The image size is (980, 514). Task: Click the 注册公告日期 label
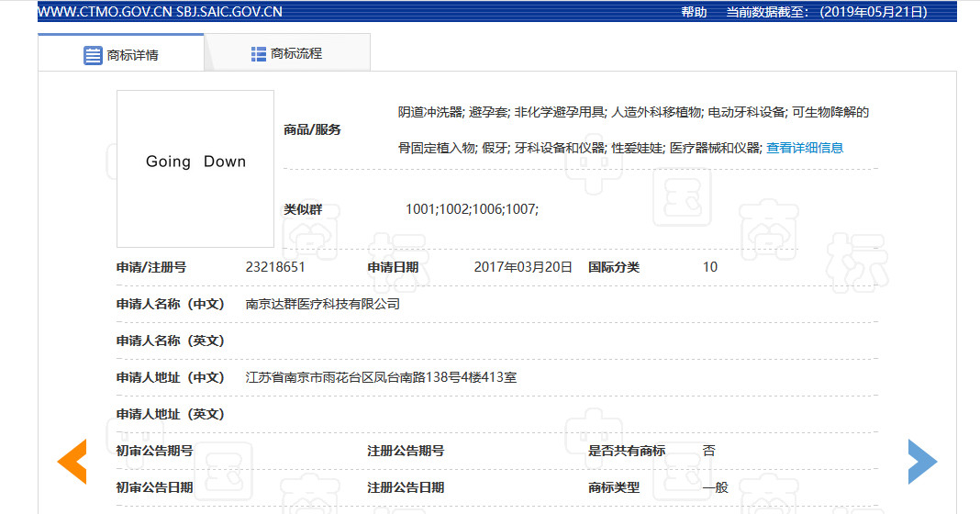tap(406, 487)
